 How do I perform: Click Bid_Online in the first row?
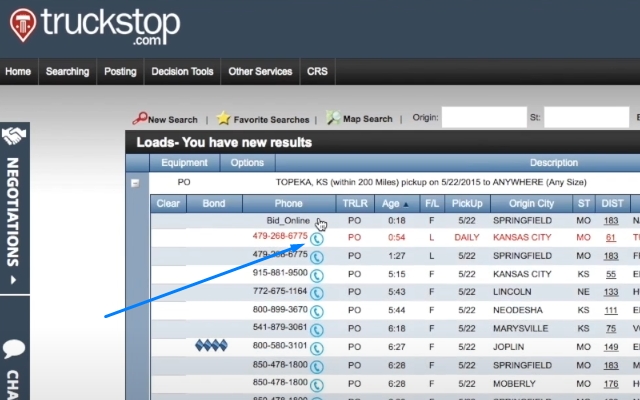coord(288,221)
